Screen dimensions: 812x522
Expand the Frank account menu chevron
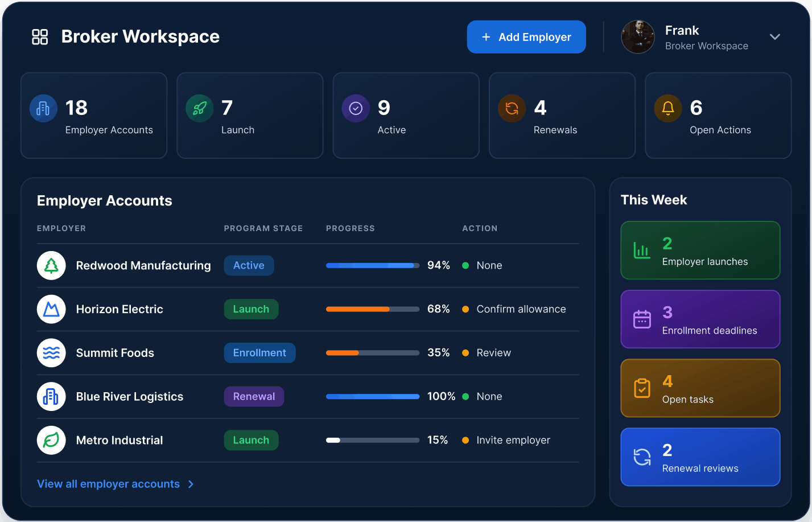pyautogui.click(x=774, y=37)
